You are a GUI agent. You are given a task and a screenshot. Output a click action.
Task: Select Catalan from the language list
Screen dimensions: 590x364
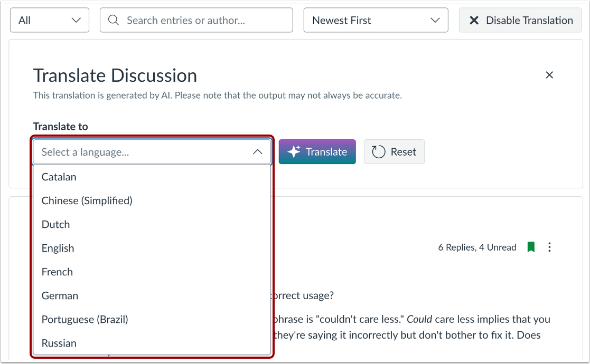pyautogui.click(x=59, y=177)
